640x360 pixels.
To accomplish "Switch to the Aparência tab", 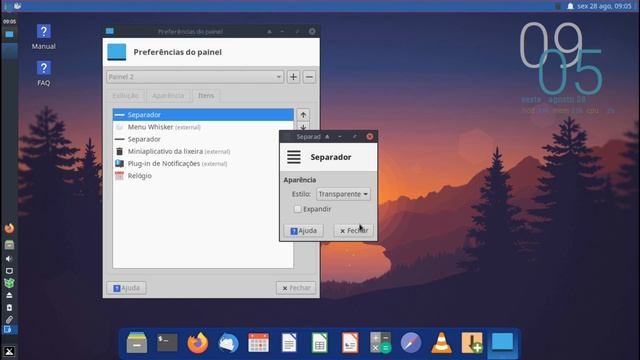I will [x=168, y=96].
